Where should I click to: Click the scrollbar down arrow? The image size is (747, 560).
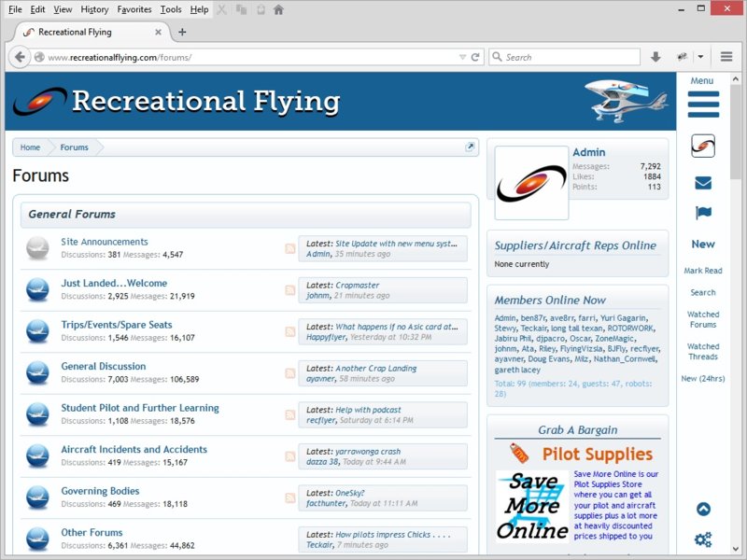click(x=736, y=548)
